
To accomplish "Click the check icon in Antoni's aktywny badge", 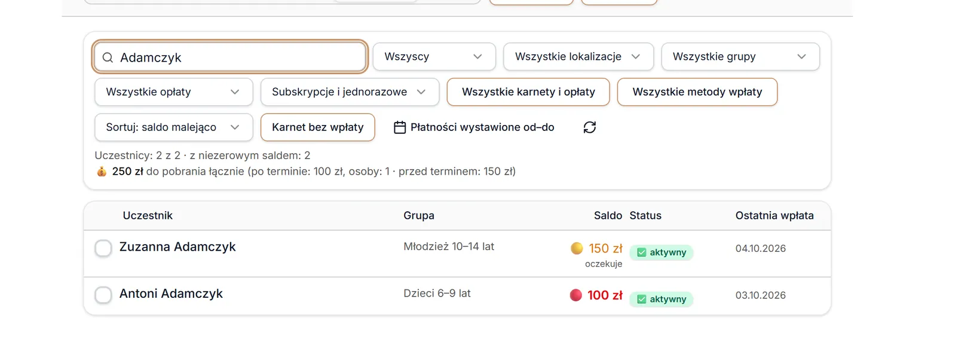I will (642, 299).
